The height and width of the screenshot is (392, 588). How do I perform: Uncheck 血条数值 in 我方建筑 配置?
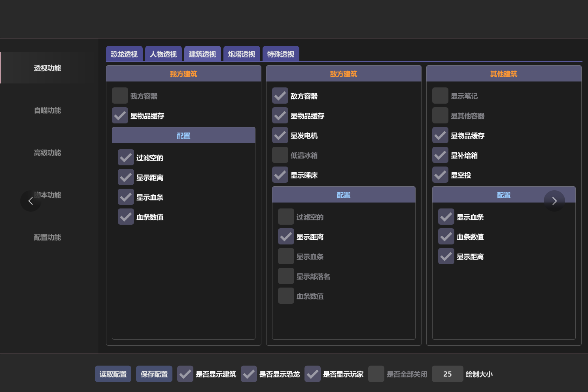[126, 217]
